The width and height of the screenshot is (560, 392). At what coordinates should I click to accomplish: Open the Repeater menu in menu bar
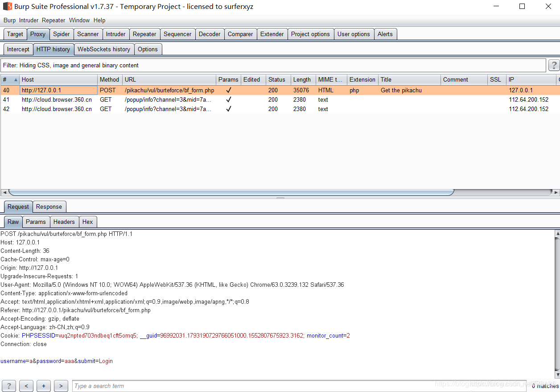[54, 20]
